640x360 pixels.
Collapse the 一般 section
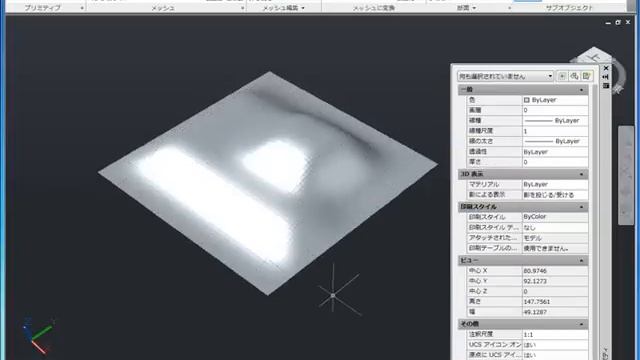coord(582,89)
